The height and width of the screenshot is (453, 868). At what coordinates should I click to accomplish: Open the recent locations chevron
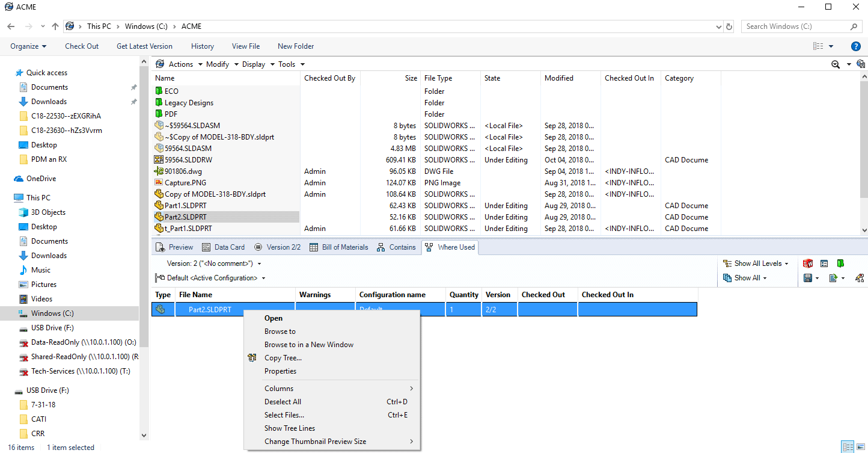pos(43,26)
